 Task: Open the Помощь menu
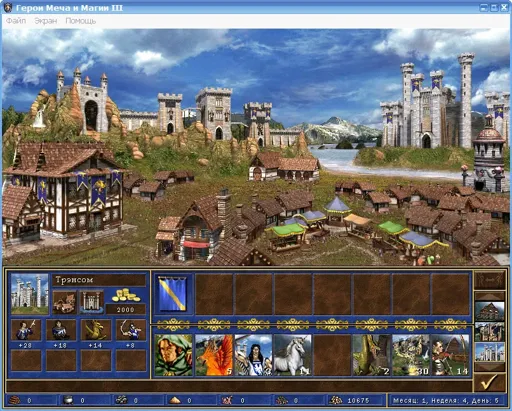(81, 21)
